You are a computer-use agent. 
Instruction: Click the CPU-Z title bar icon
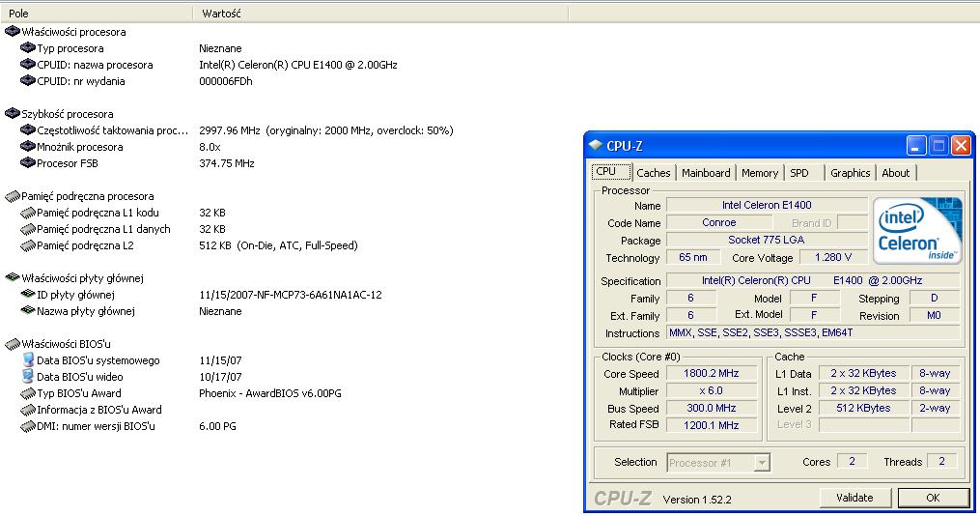tap(596, 146)
